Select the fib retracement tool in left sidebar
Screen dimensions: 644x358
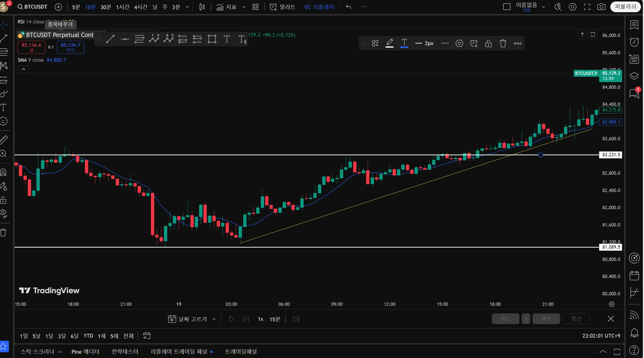(4, 52)
